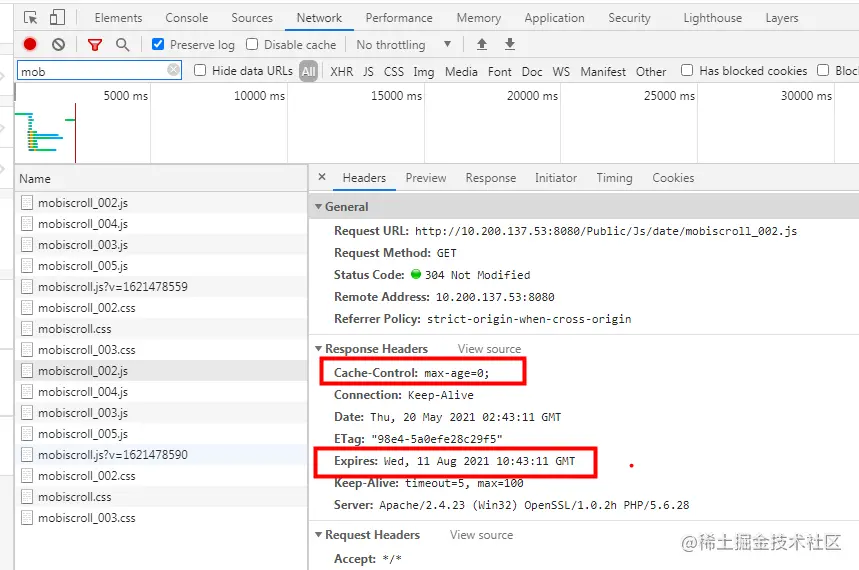The image size is (859, 570).
Task: Click the file icon beside mobiscroll.js?v=1621478559
Action: coord(27,287)
